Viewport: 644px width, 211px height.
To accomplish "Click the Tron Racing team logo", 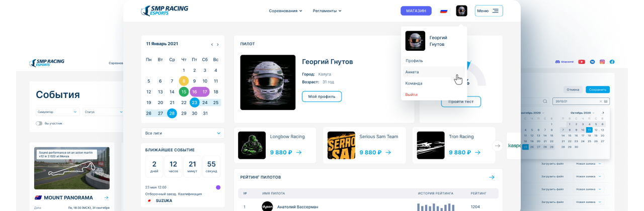I will (431, 145).
